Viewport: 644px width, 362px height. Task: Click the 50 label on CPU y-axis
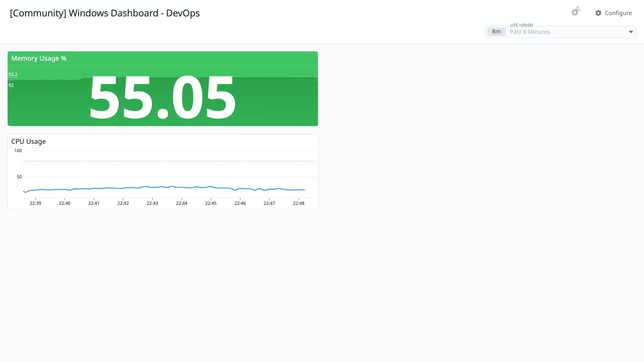pos(19,177)
